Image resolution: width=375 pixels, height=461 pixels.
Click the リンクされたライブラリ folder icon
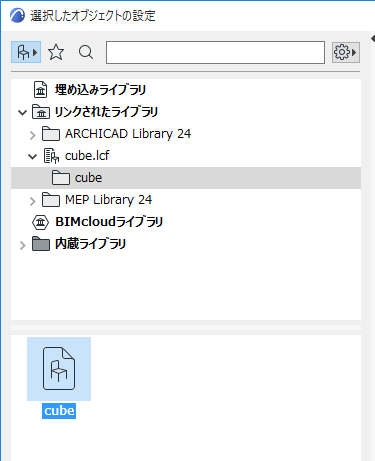point(41,112)
